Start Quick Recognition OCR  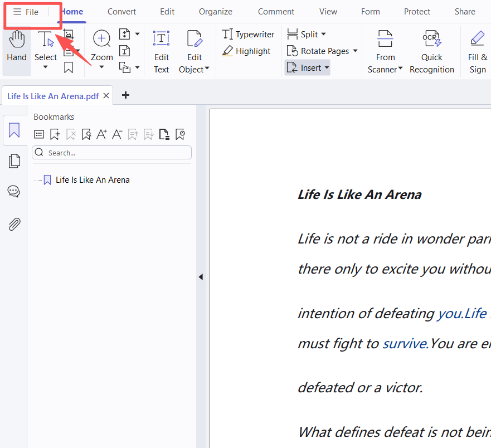[x=431, y=52]
